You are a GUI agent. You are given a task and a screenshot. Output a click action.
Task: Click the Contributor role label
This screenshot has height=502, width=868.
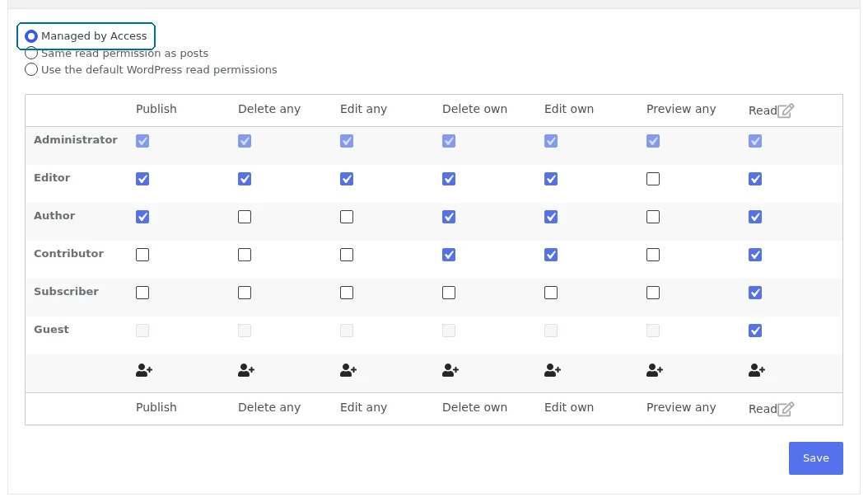point(68,253)
